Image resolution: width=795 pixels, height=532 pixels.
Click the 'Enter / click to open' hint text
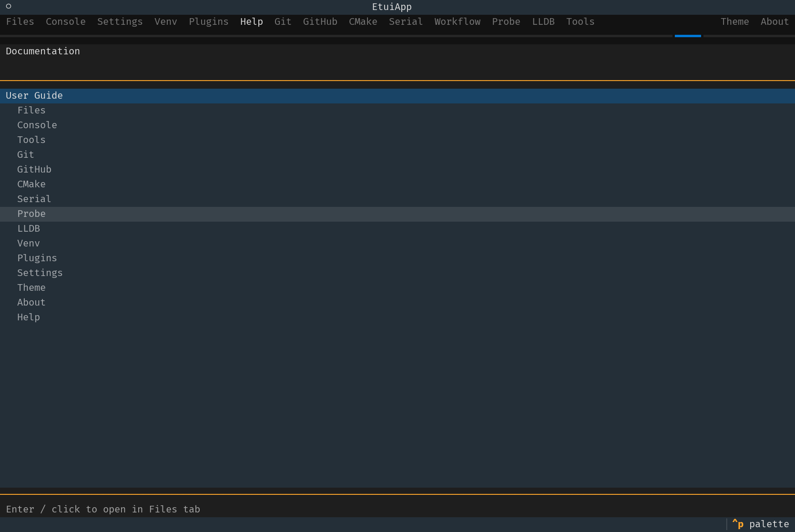click(x=103, y=510)
